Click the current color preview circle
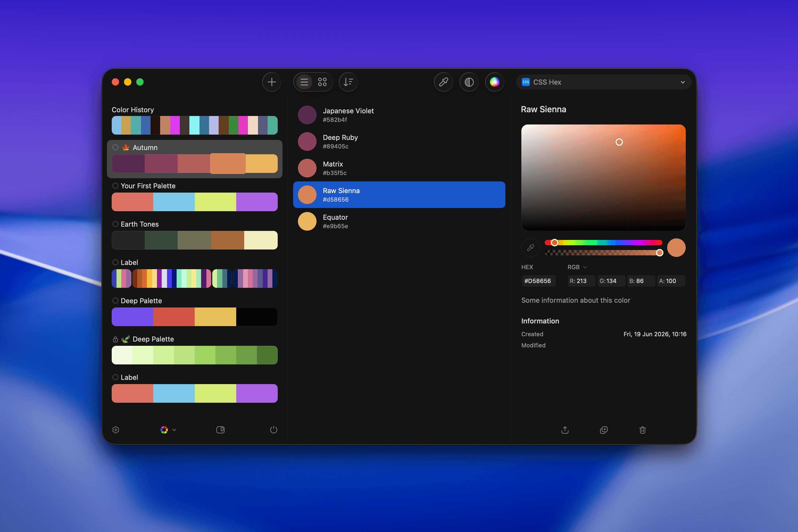Screen dimensions: 798x532 [x=676, y=248]
